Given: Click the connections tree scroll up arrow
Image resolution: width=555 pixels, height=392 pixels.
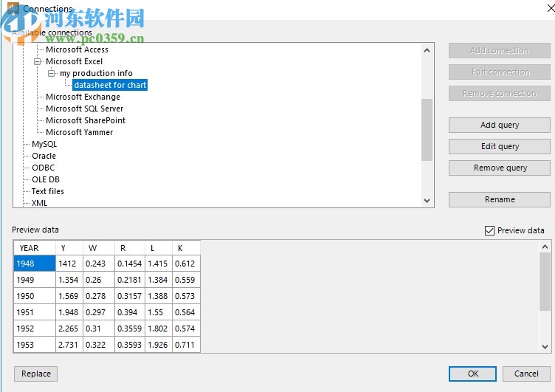Looking at the screenshot, I should pos(427,50).
